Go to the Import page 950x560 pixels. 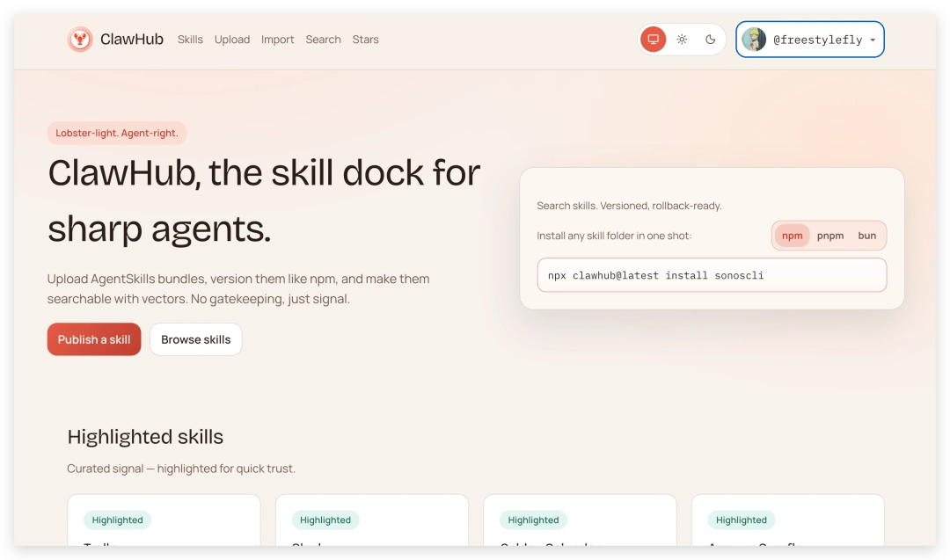point(277,40)
